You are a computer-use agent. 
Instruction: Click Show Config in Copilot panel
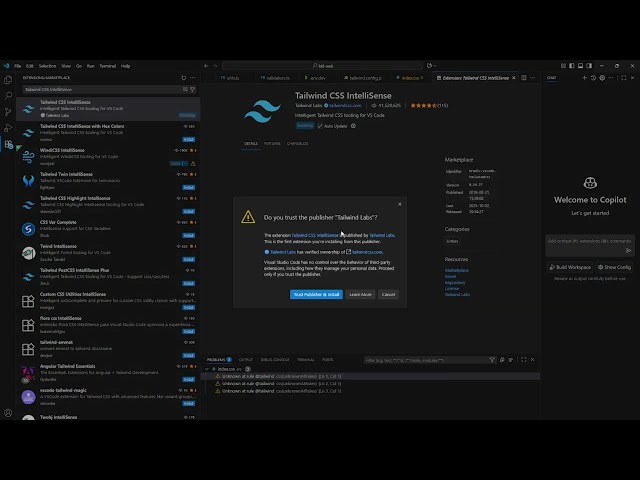click(x=615, y=267)
